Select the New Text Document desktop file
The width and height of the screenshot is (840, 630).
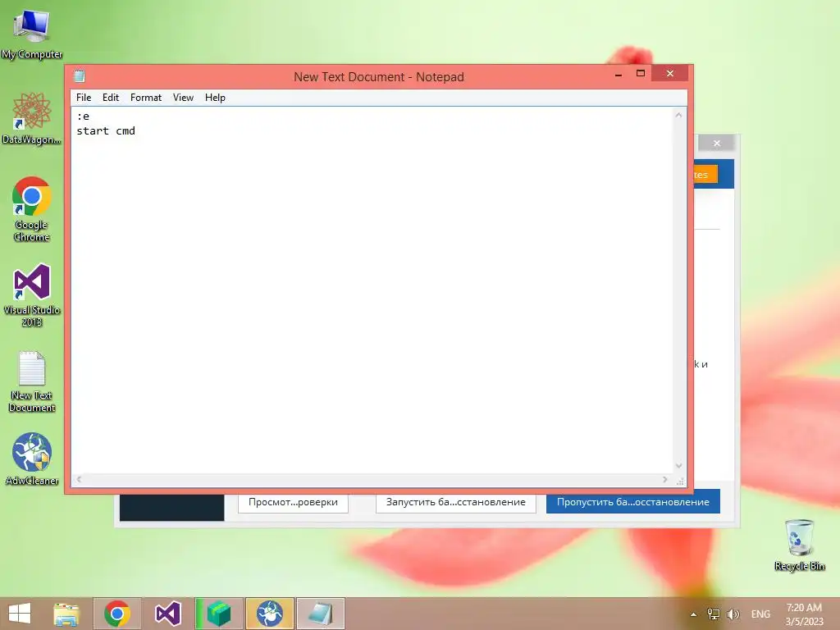click(x=32, y=381)
